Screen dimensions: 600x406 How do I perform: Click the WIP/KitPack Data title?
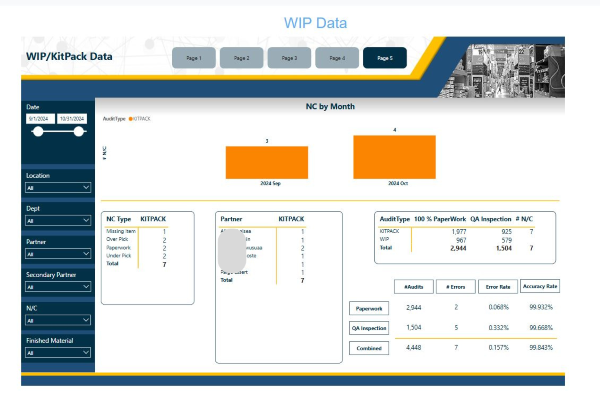coord(69,56)
